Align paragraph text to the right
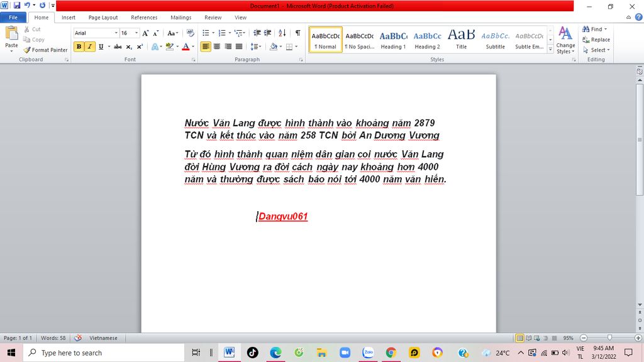Viewport: 644px width, 362px height. pos(228,47)
